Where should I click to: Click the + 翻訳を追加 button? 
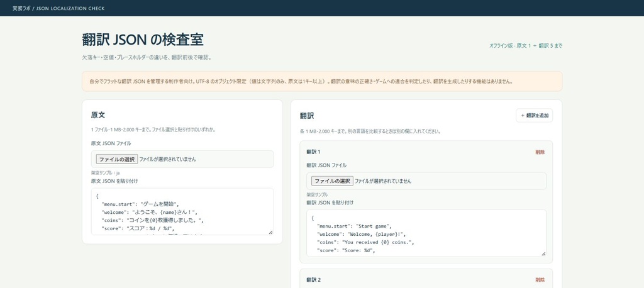[534, 116]
